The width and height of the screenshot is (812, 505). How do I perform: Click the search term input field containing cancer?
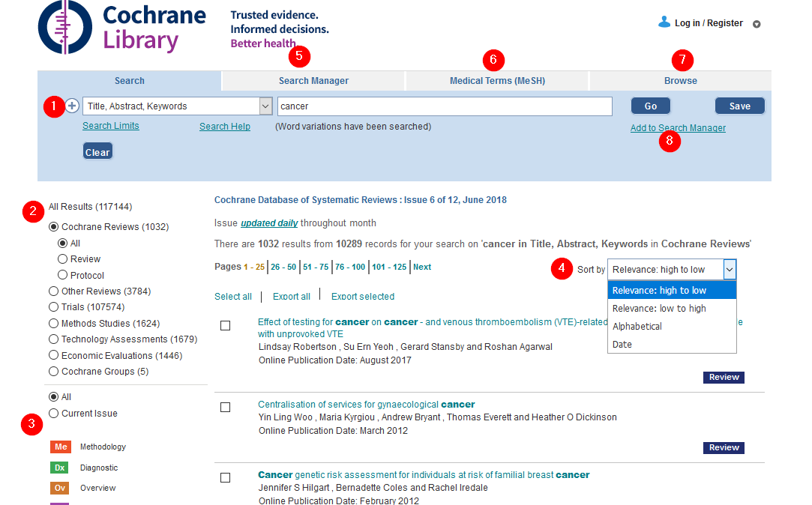click(x=444, y=106)
